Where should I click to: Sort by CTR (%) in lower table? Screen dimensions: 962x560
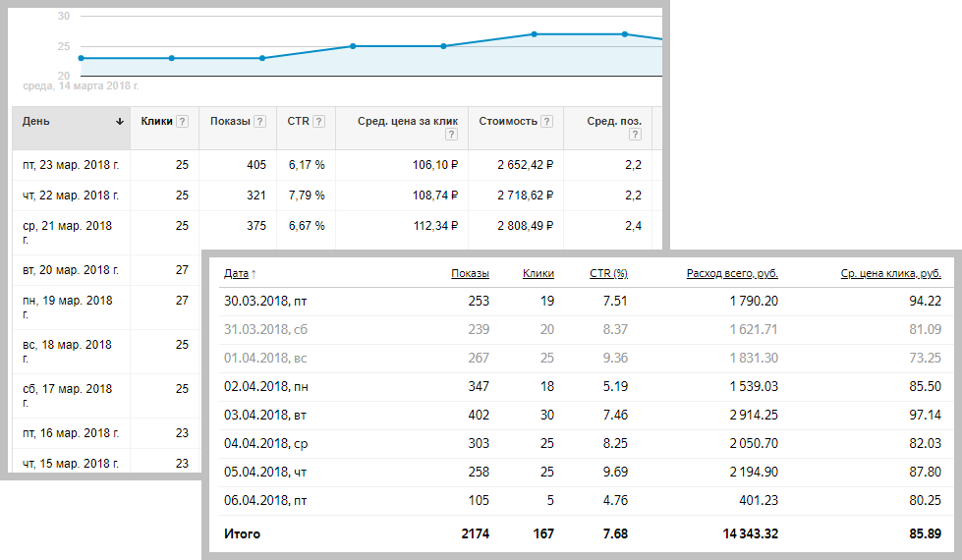[x=608, y=274]
